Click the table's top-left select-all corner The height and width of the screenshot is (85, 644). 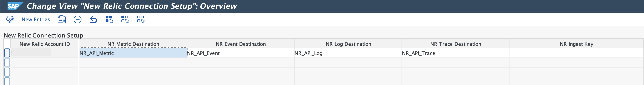click(7, 44)
